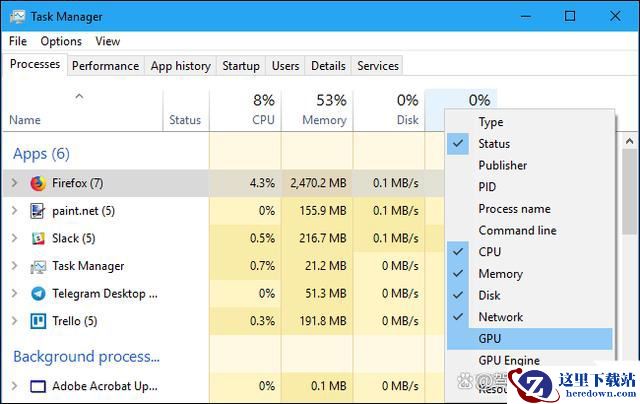Click the Task Manager title bar icon

point(18,16)
